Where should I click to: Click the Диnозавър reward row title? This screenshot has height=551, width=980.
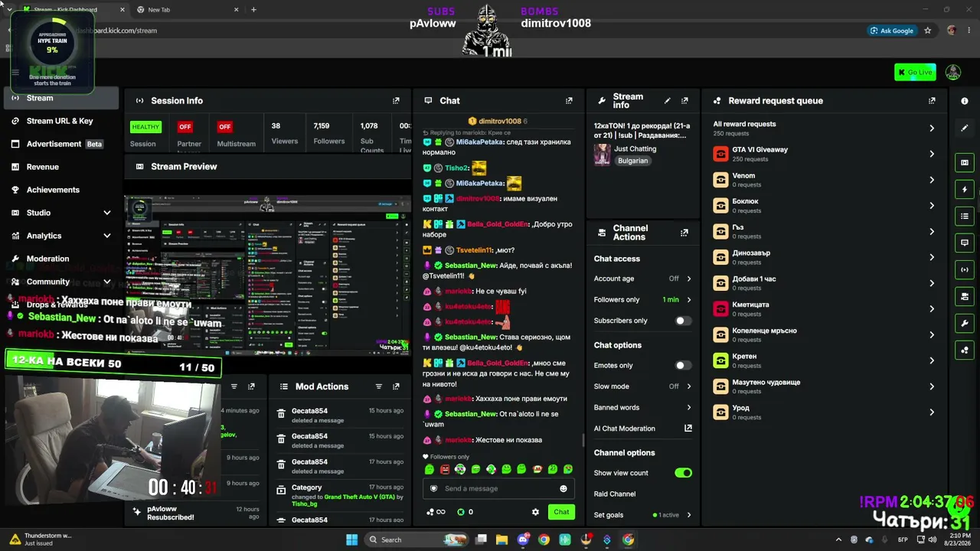click(751, 253)
